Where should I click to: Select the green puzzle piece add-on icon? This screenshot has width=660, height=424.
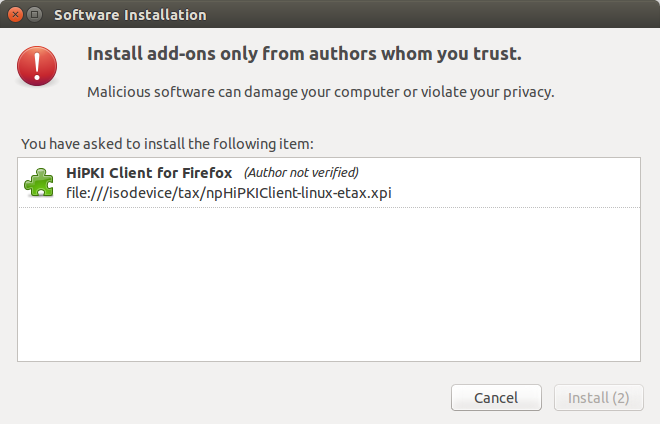[x=39, y=182]
